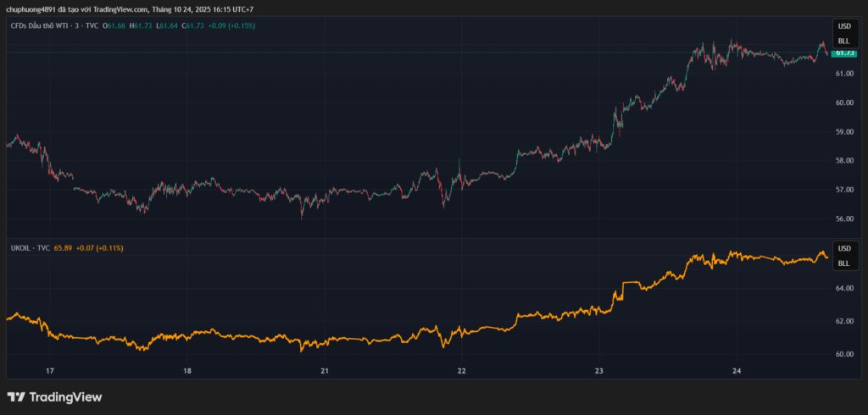Click the green 61.73 current price tag
868x415 pixels.
click(844, 53)
